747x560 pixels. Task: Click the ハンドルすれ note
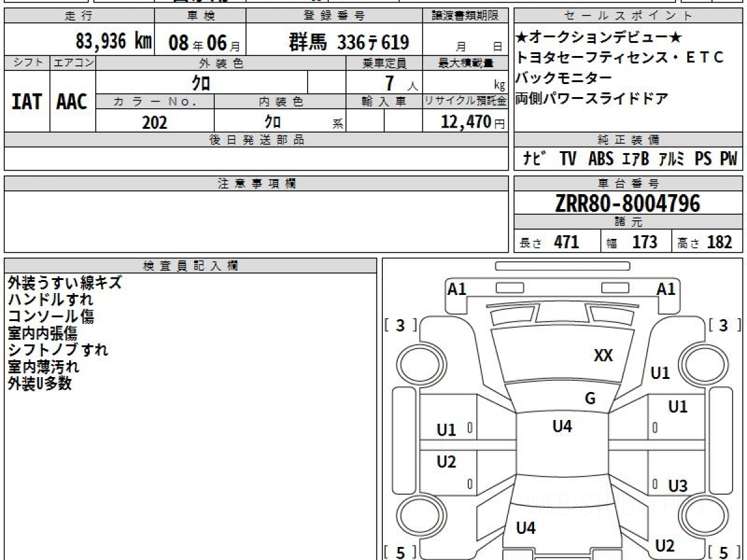[50, 299]
